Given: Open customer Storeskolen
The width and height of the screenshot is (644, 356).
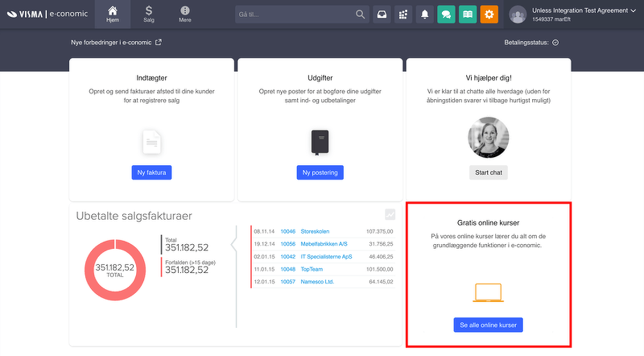Looking at the screenshot, I should (x=315, y=231).
